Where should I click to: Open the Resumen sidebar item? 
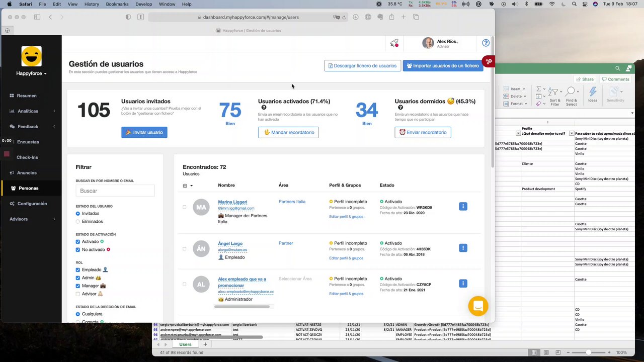click(x=31, y=96)
